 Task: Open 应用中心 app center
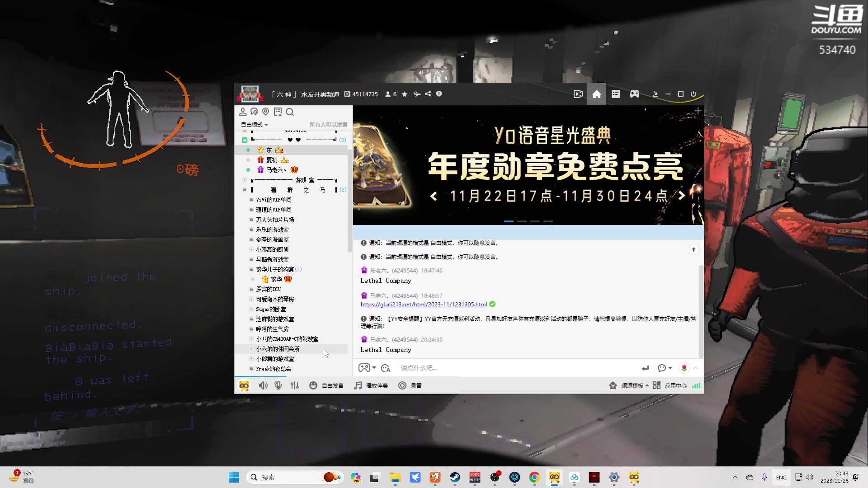[x=670, y=385]
